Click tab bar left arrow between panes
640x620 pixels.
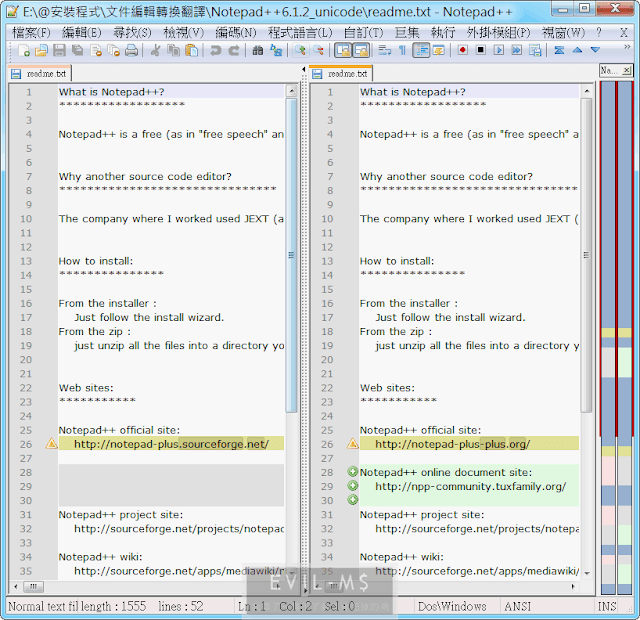(304, 69)
